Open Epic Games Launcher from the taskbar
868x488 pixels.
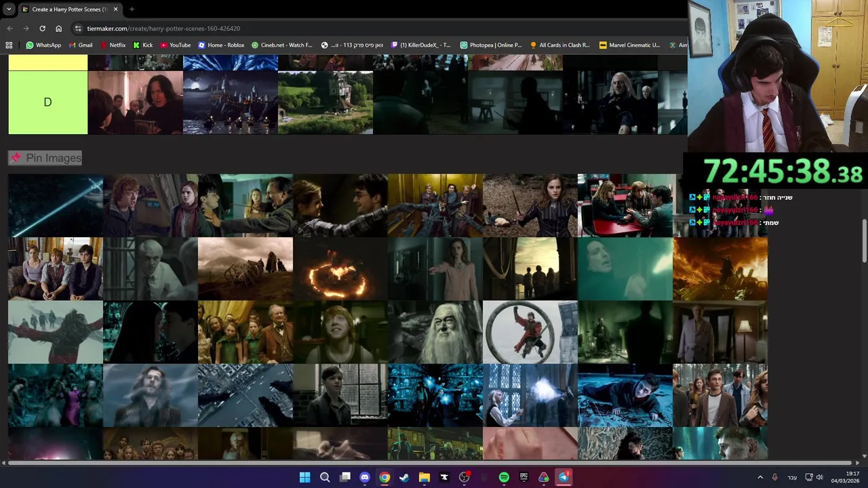click(x=524, y=477)
